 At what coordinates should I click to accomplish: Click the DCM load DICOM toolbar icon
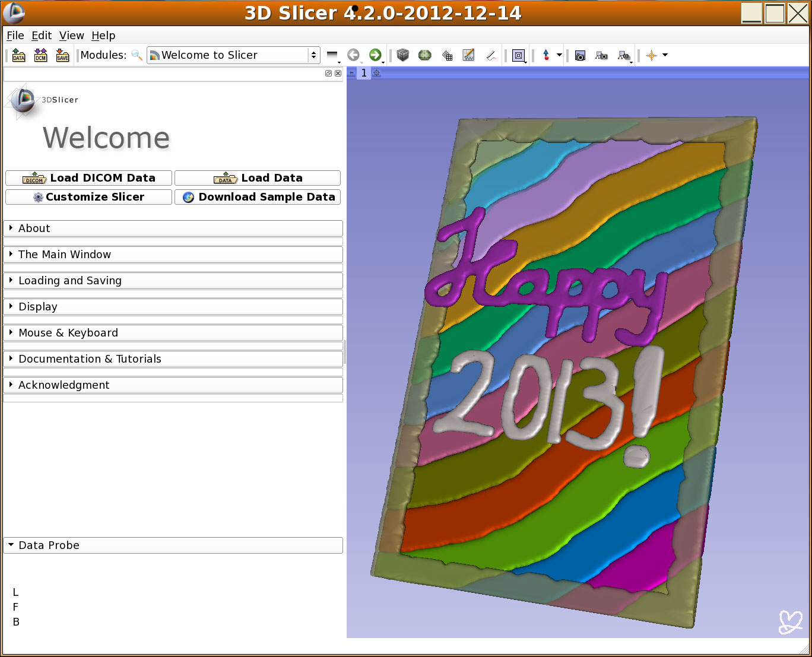coord(40,55)
